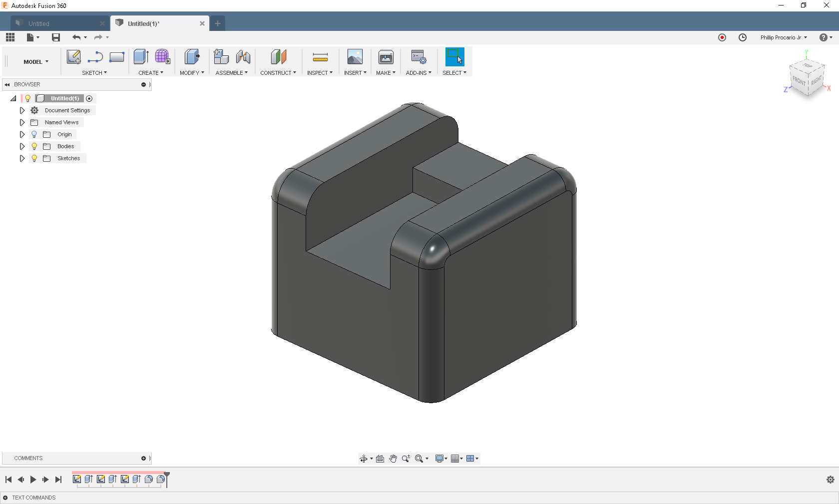Click the Save icon

tap(56, 37)
